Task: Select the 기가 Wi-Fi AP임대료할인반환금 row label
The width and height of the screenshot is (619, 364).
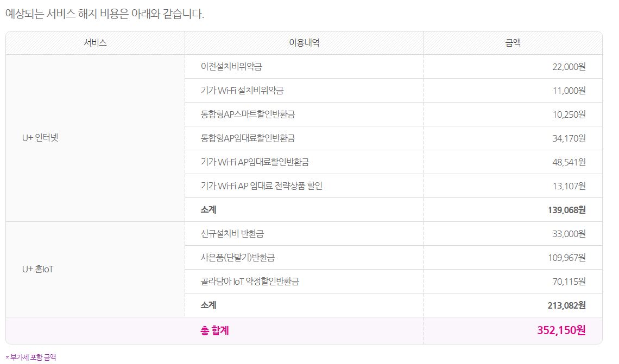Action: click(x=255, y=162)
